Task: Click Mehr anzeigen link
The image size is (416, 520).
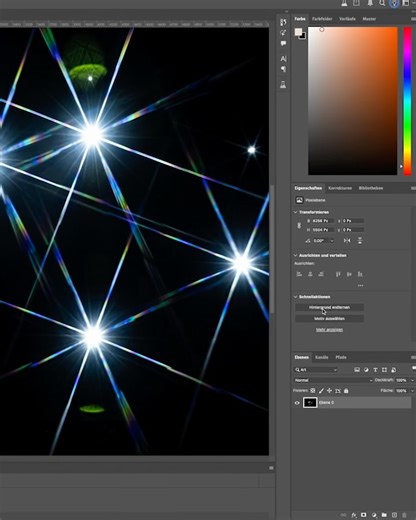Action: click(329, 330)
